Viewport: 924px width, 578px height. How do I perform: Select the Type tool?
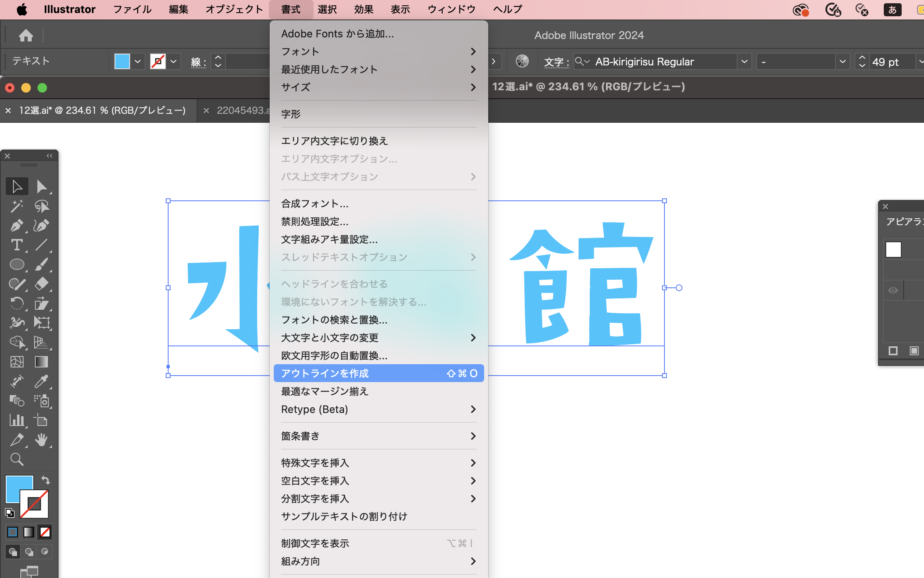tap(16, 245)
